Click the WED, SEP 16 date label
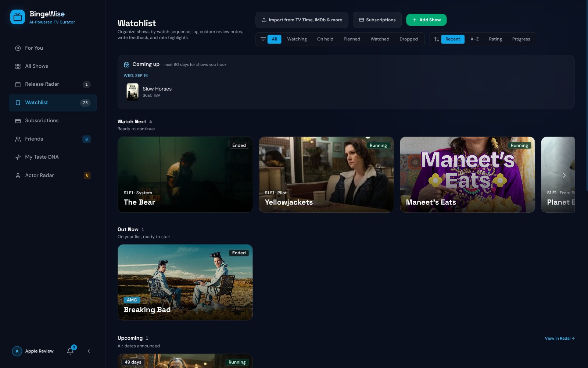Viewport: 588px width, 368px height. [136, 76]
